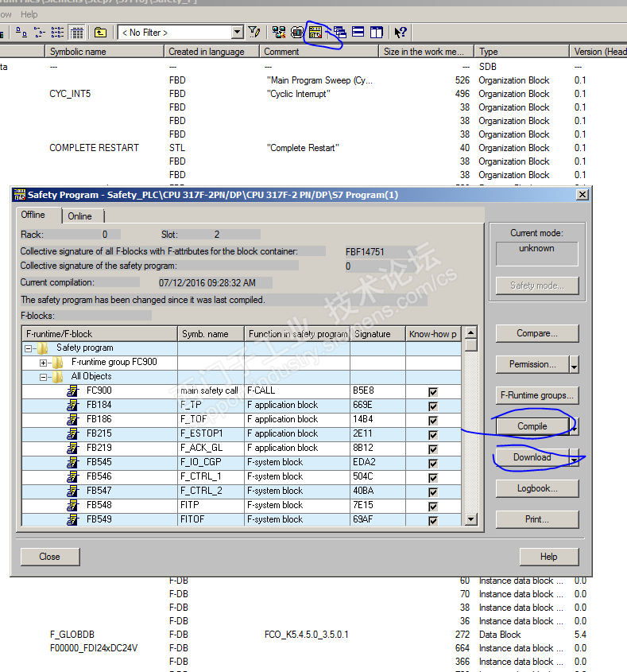
Task: Switch to large icons view
Action: (x=21, y=32)
